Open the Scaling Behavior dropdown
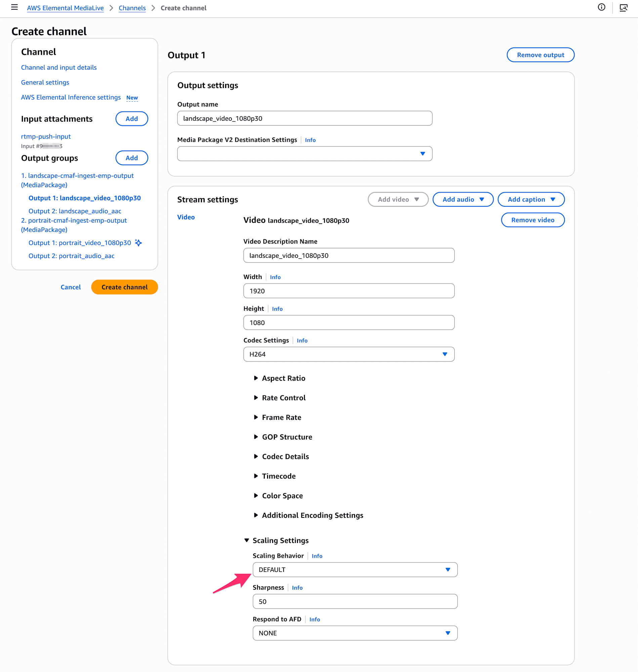This screenshot has height=672, width=638. [355, 570]
